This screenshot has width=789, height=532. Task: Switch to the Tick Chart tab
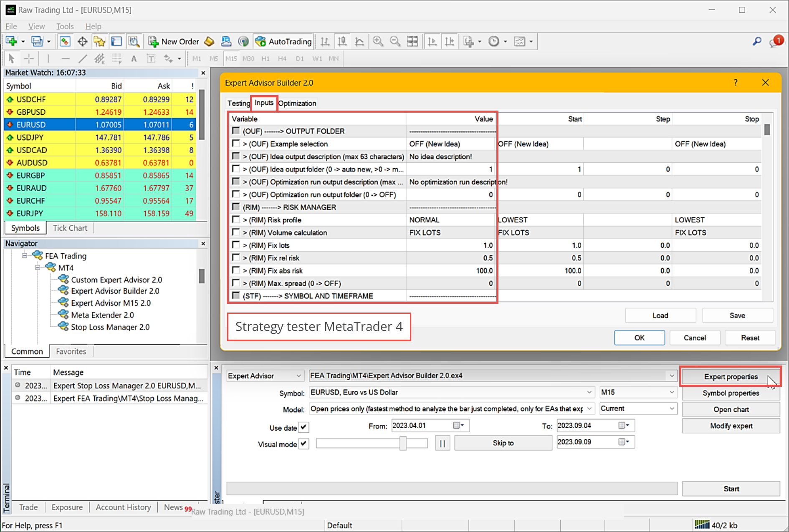(70, 228)
